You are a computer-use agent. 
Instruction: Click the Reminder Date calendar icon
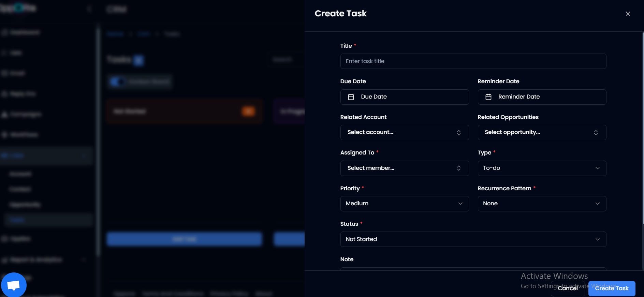pyautogui.click(x=488, y=97)
